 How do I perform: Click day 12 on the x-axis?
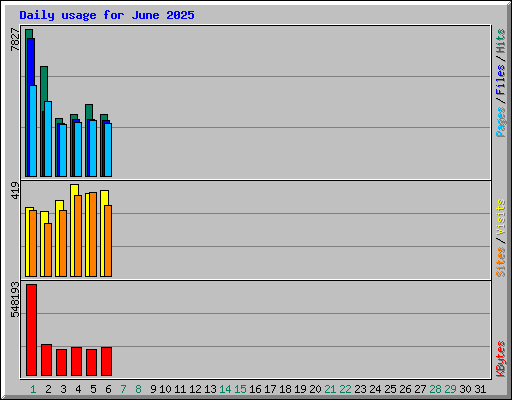pos(195,389)
